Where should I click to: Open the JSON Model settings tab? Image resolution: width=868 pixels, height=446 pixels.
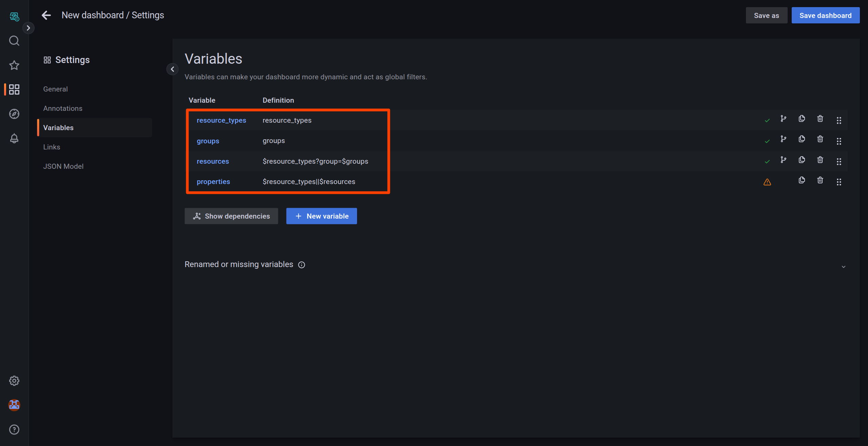tap(63, 166)
